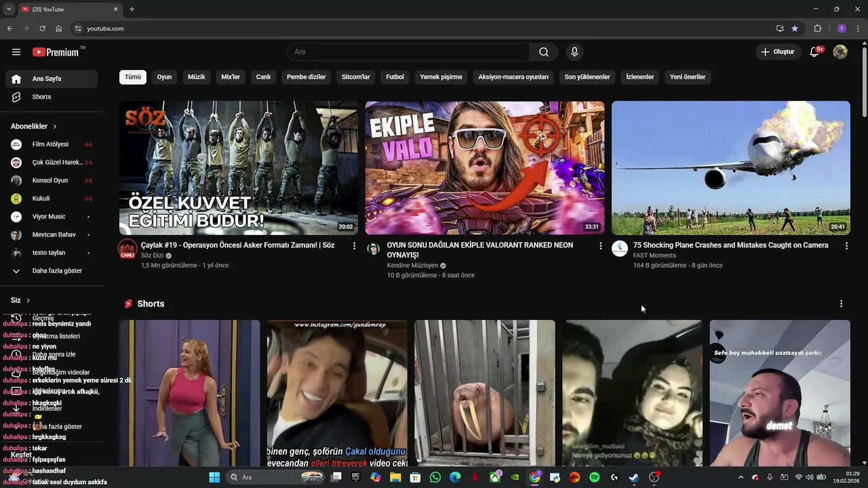Select the Müzik filter chip
Viewport: 868px width, 488px height.
197,77
